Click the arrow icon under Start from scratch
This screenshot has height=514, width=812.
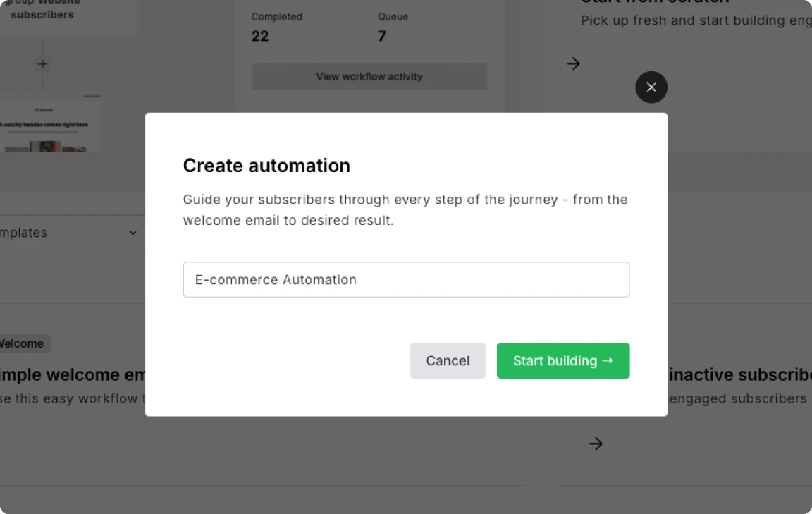(x=573, y=63)
